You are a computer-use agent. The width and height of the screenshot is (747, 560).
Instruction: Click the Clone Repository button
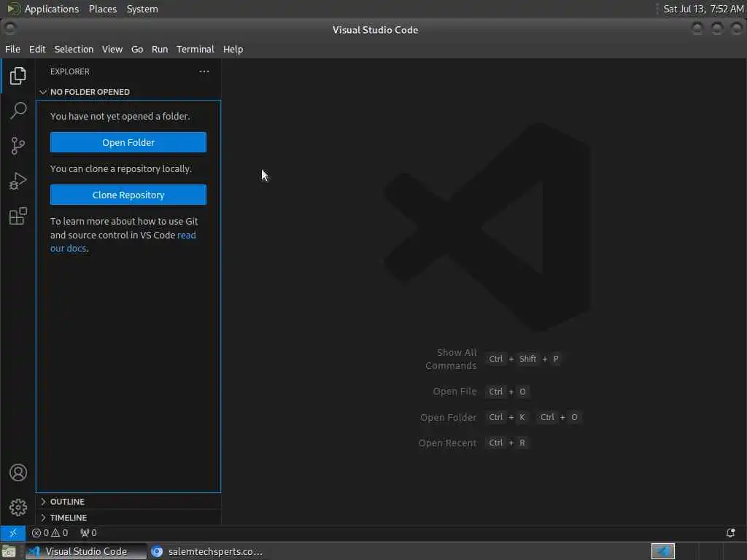click(128, 195)
